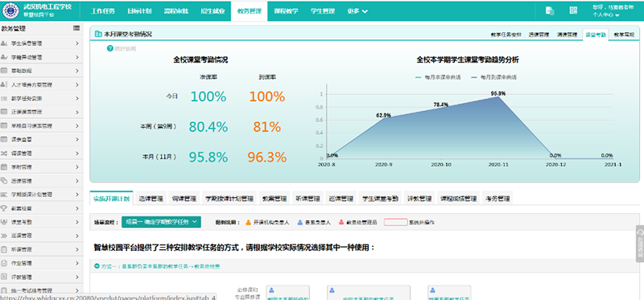The height and width of the screenshot is (300, 644).
Task: Open the 场景一 scenario dropdown
Action: coord(161,222)
